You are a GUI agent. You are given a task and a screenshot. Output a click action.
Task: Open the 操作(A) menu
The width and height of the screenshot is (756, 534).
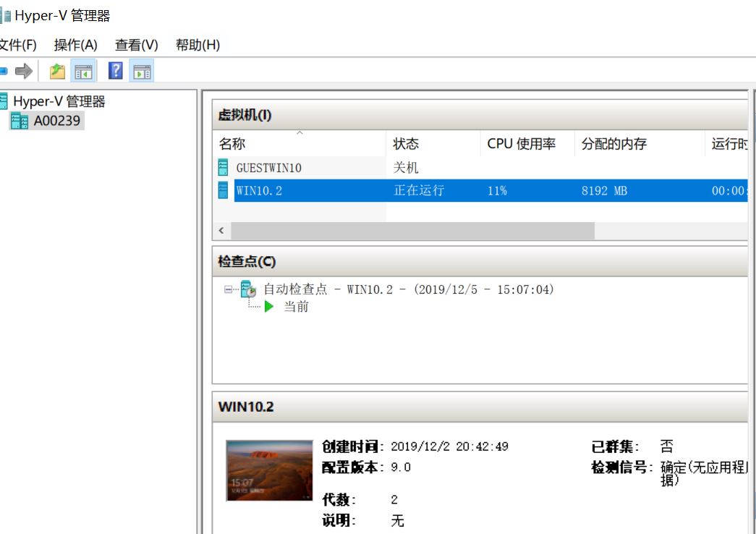pos(75,45)
